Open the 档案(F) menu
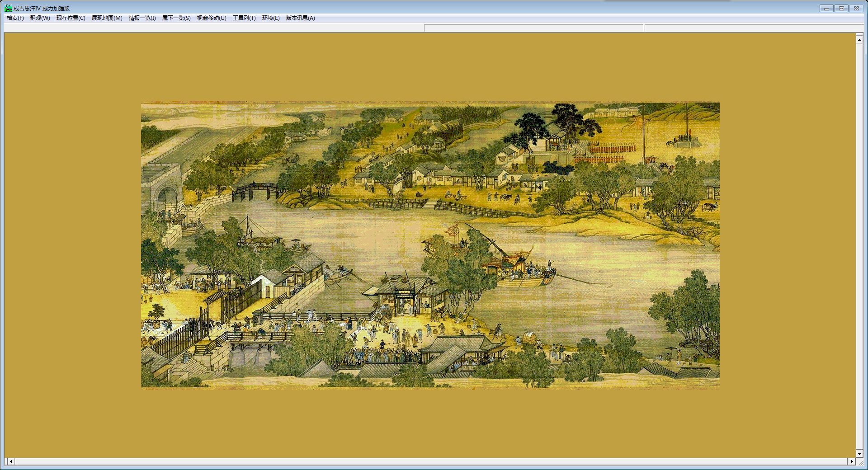Image resolution: width=868 pixels, height=470 pixels. coord(15,18)
